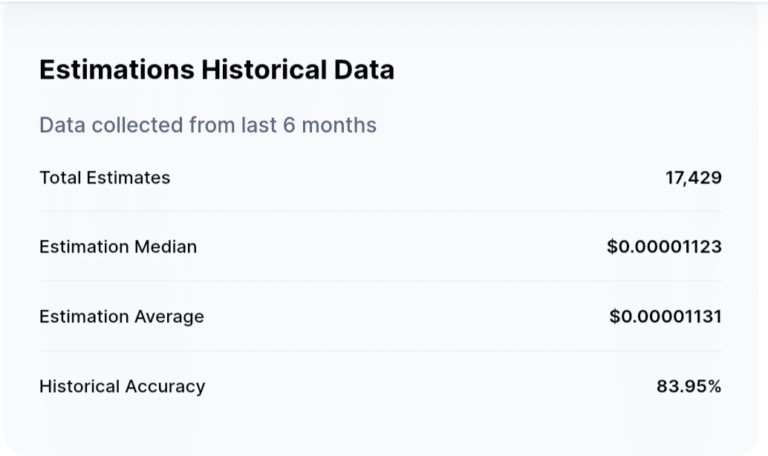
Task: Click the word collected in the subtitle
Action: tap(137, 125)
